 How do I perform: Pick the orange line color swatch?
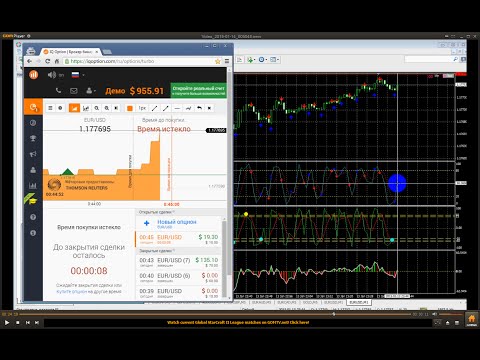tap(130, 108)
